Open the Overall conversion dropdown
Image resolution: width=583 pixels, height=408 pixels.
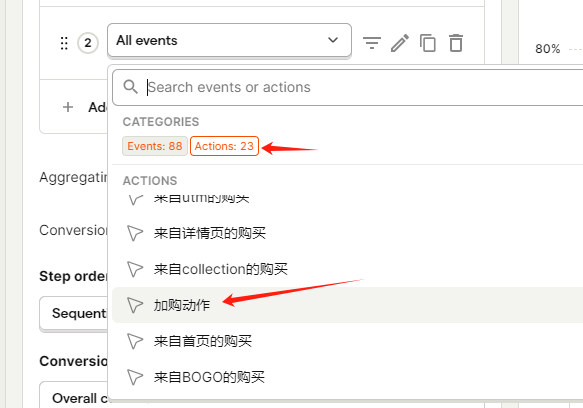[x=74, y=395]
